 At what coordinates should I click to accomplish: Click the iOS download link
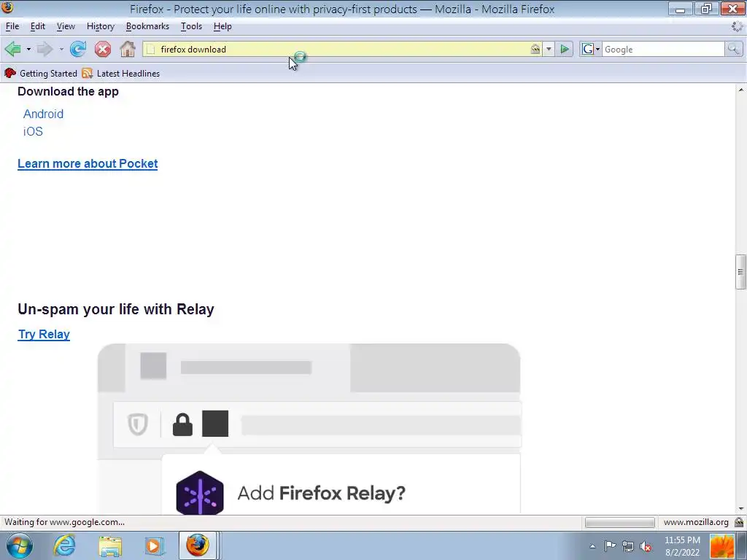coord(33,131)
